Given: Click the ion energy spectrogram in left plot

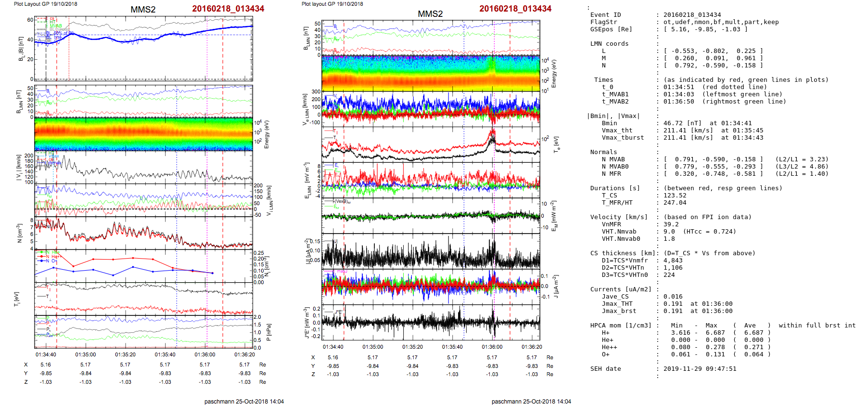Looking at the screenshot, I should (143, 134).
